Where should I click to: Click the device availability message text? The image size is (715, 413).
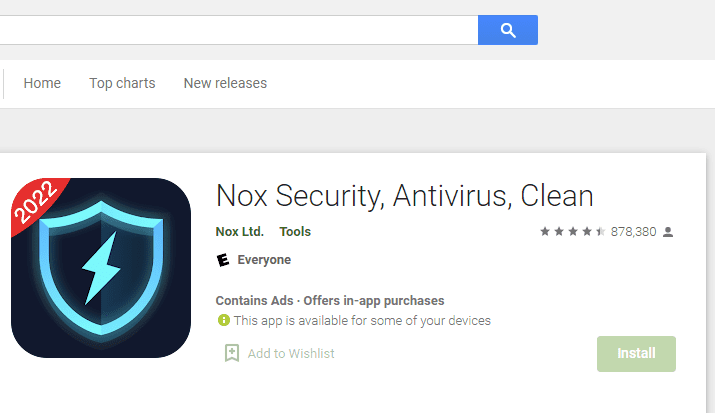362,321
